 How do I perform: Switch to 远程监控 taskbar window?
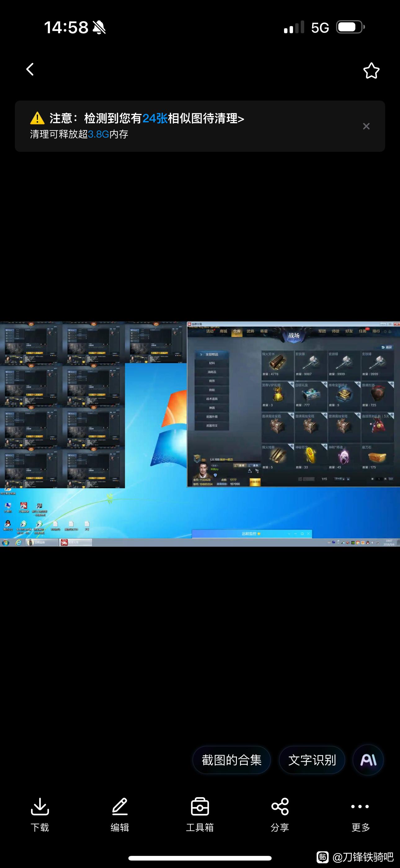coord(42,543)
